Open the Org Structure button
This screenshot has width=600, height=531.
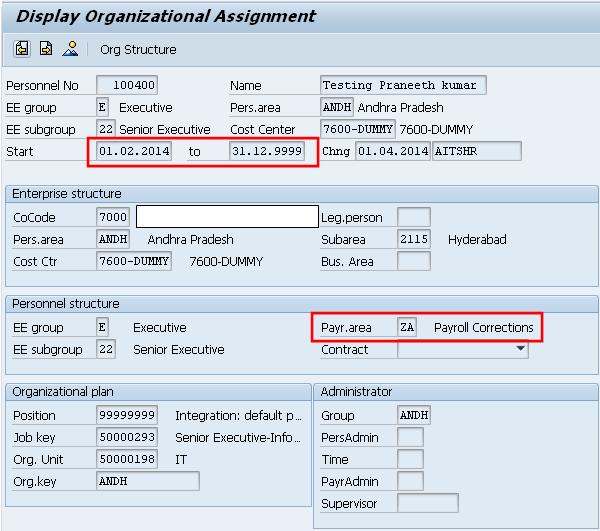(x=138, y=50)
